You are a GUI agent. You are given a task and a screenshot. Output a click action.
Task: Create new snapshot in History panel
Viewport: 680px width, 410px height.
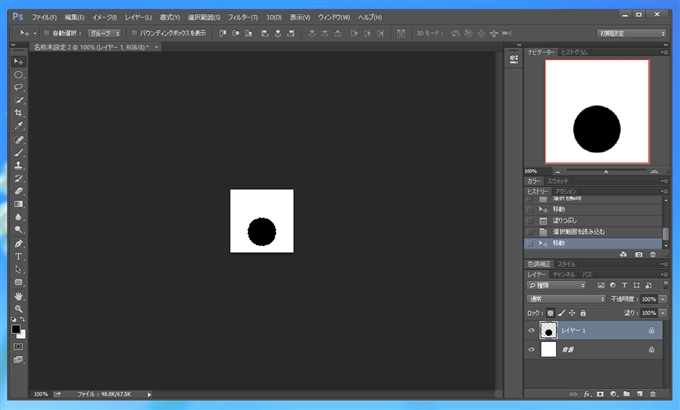tap(639, 254)
